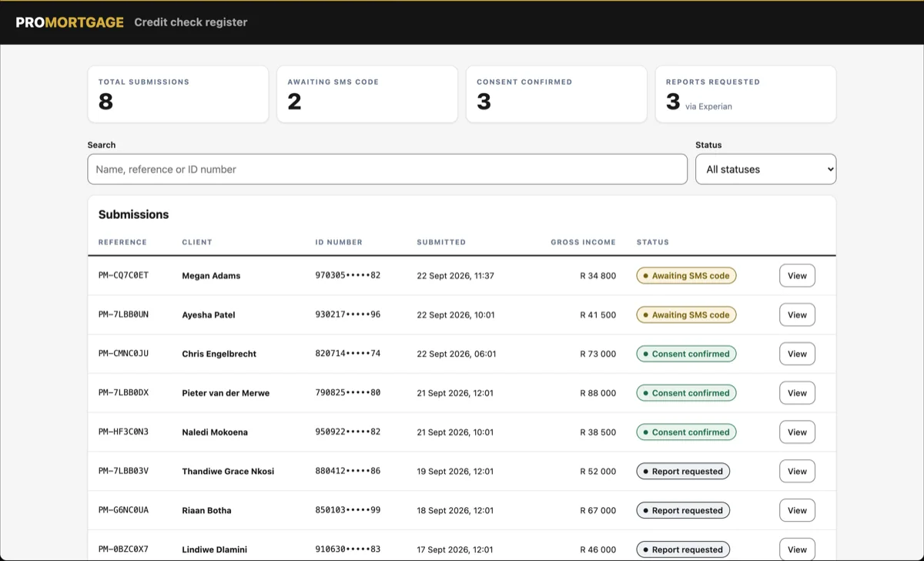This screenshot has height=561, width=924.
Task: Click client name Chris Engelbrecht
Action: pos(219,354)
